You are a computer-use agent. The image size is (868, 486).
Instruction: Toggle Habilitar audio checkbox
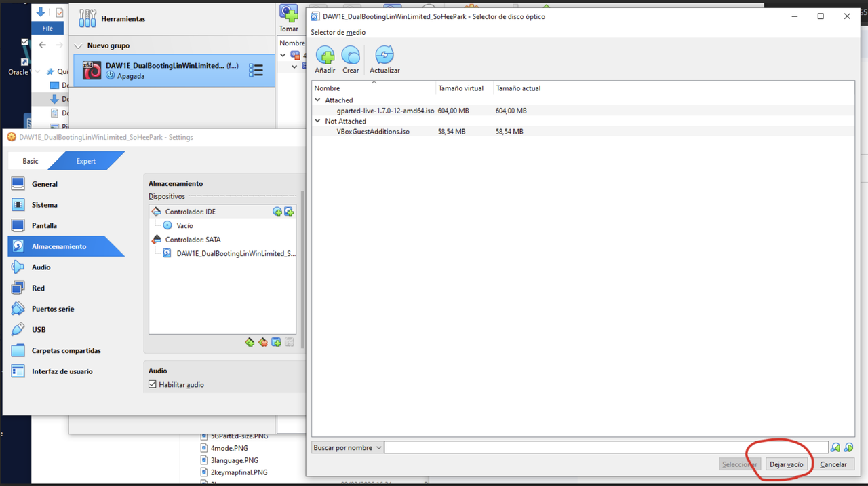tap(153, 384)
